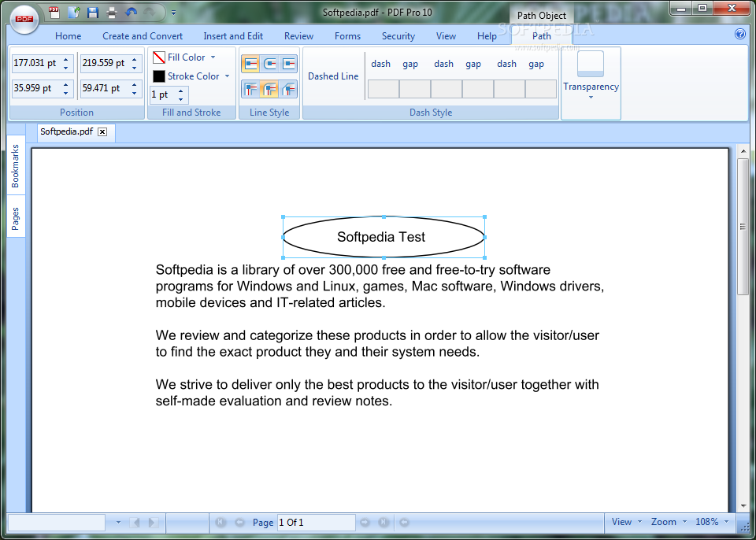The image size is (756, 540).
Task: Select the Path contextual ribbon tab
Action: [542, 36]
